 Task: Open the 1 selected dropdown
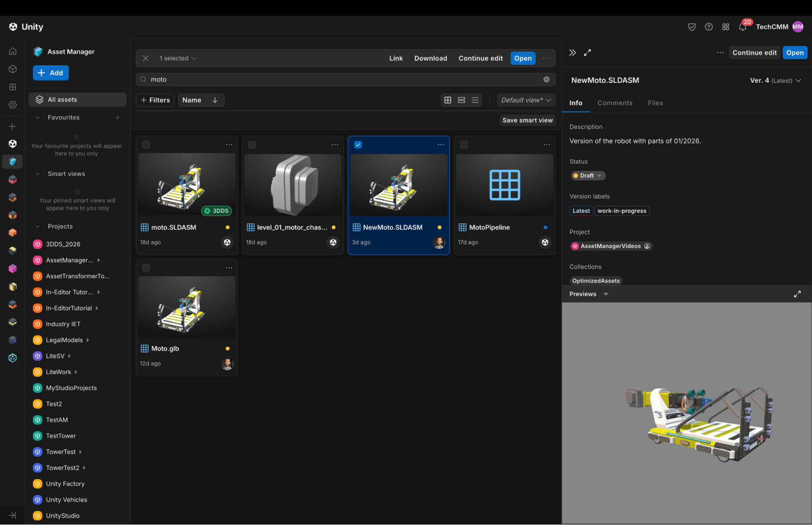point(178,58)
